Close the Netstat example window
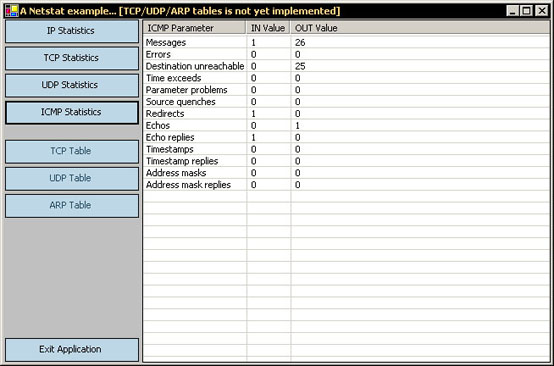Image resolution: width=554 pixels, height=366 pixels. [x=541, y=11]
